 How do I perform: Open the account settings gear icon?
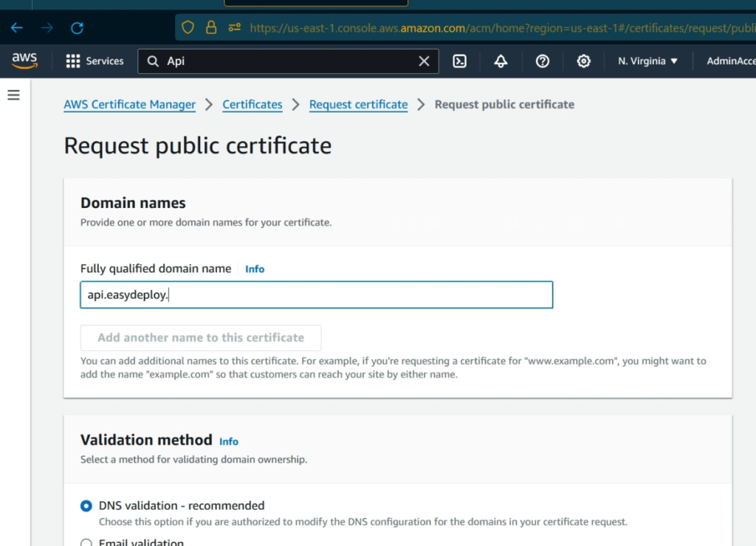pyautogui.click(x=584, y=61)
